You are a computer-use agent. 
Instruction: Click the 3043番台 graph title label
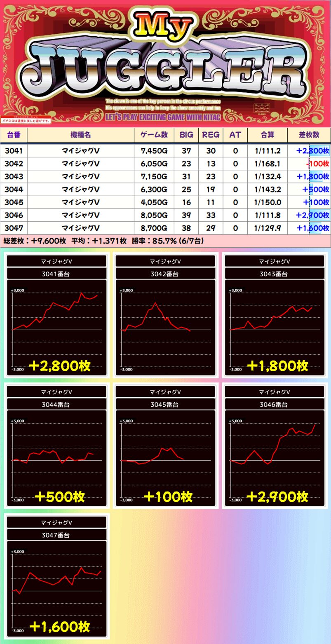point(275,274)
